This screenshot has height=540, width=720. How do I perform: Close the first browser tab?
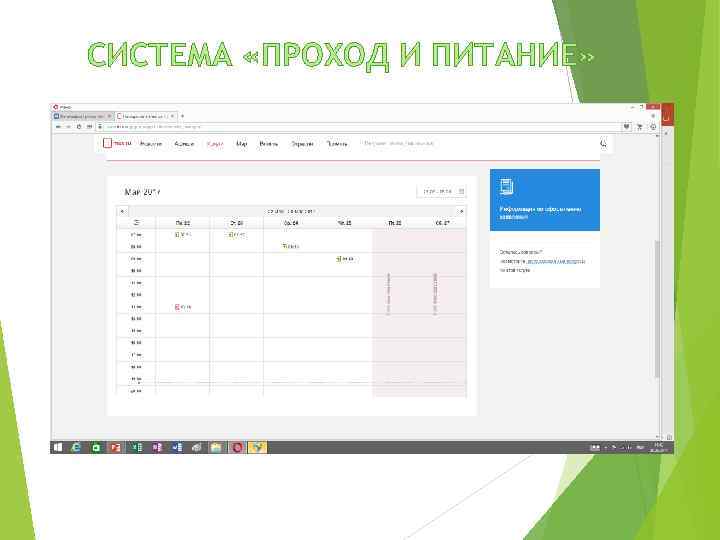[109, 116]
